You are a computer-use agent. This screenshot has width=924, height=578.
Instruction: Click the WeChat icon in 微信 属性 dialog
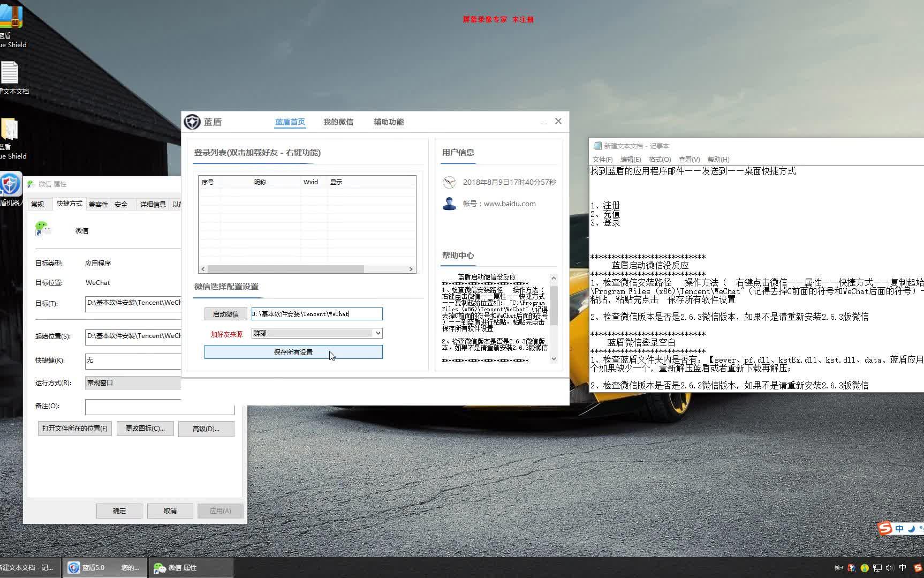click(43, 229)
